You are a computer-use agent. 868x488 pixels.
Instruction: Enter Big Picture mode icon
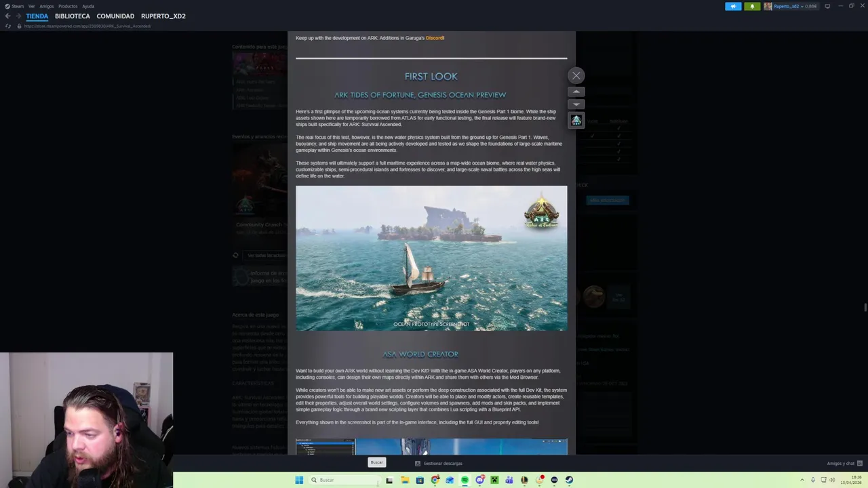(827, 6)
